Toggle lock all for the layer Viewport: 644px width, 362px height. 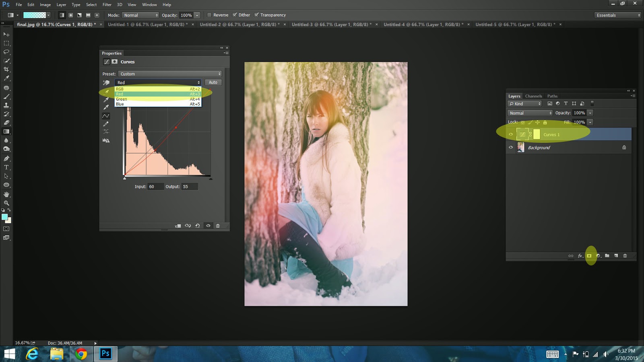click(x=545, y=122)
